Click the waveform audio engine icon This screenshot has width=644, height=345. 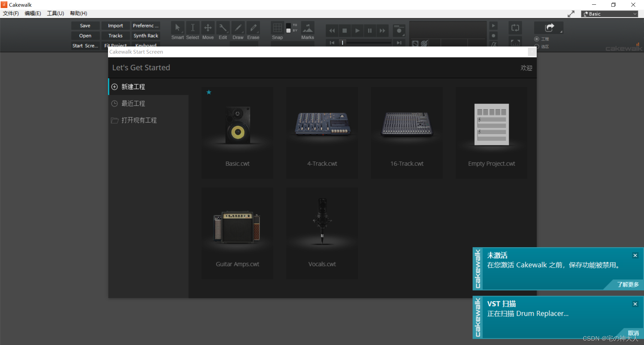point(415,44)
